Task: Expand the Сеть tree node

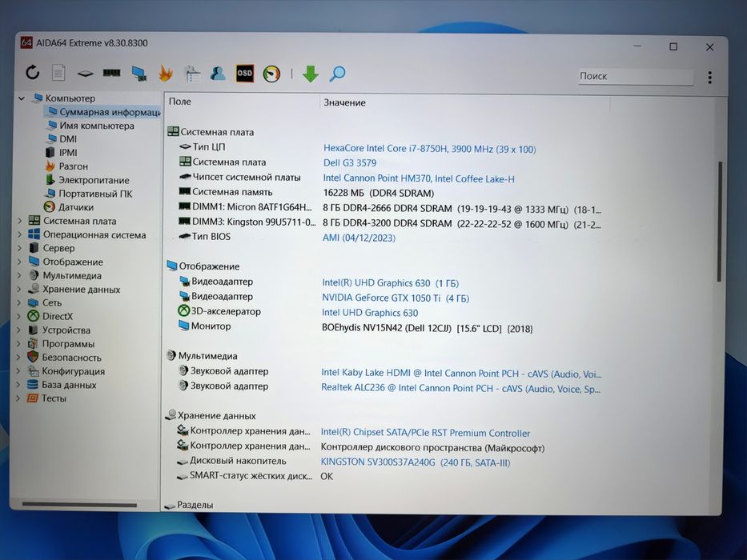Action: point(19,302)
